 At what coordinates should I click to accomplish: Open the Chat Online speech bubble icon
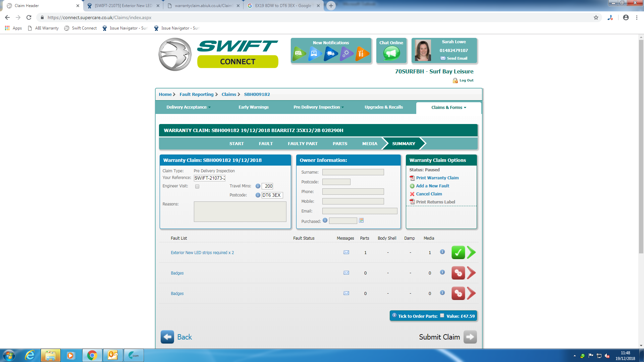391,53
